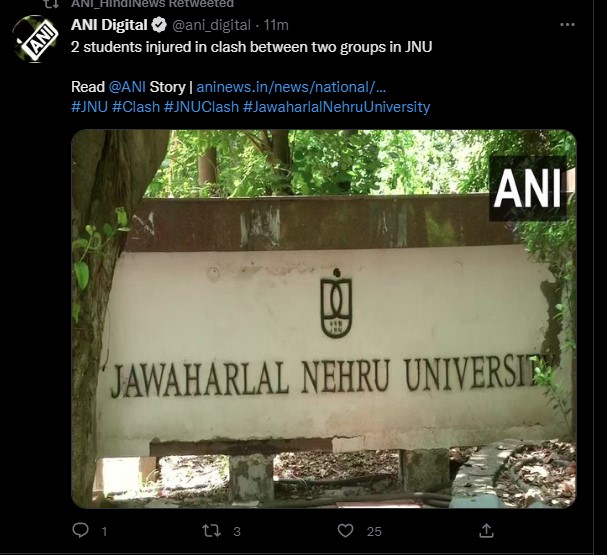The image size is (607, 555).
Task: Click the verified badge beside ANI Digital
Action: click(x=159, y=25)
